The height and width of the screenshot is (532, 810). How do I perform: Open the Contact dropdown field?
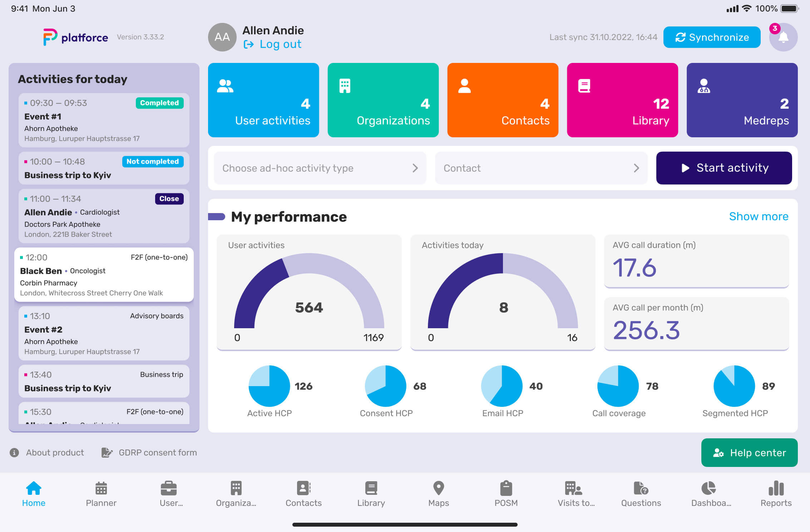click(x=541, y=168)
